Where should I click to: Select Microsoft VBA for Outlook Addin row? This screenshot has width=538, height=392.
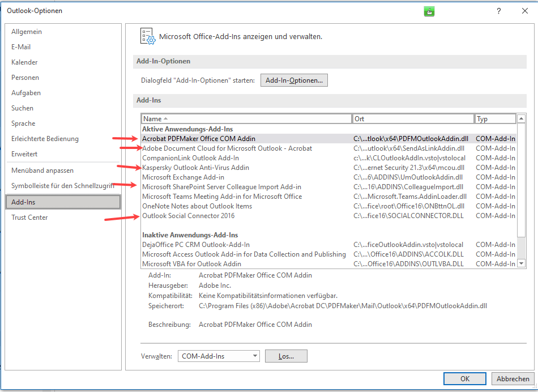[328, 263]
